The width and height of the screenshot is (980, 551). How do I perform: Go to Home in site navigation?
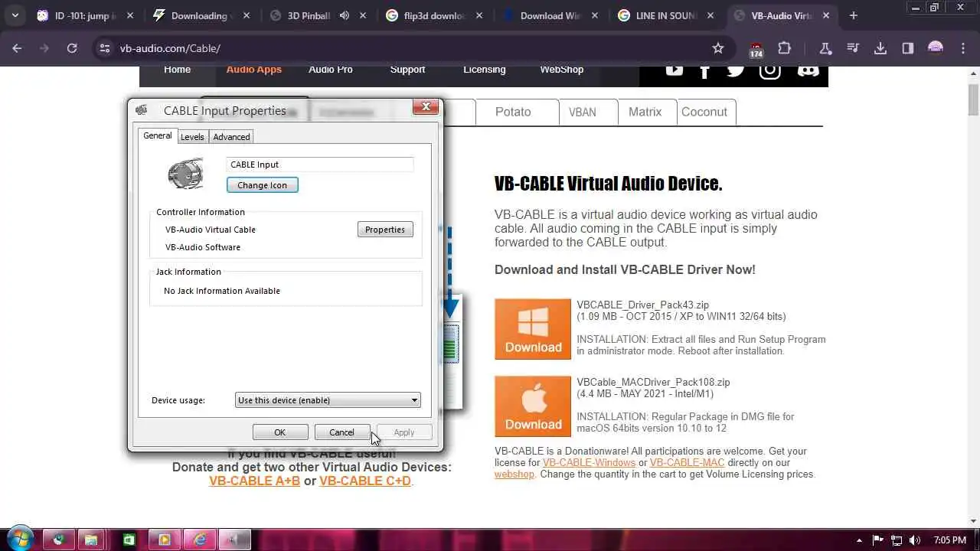177,70
